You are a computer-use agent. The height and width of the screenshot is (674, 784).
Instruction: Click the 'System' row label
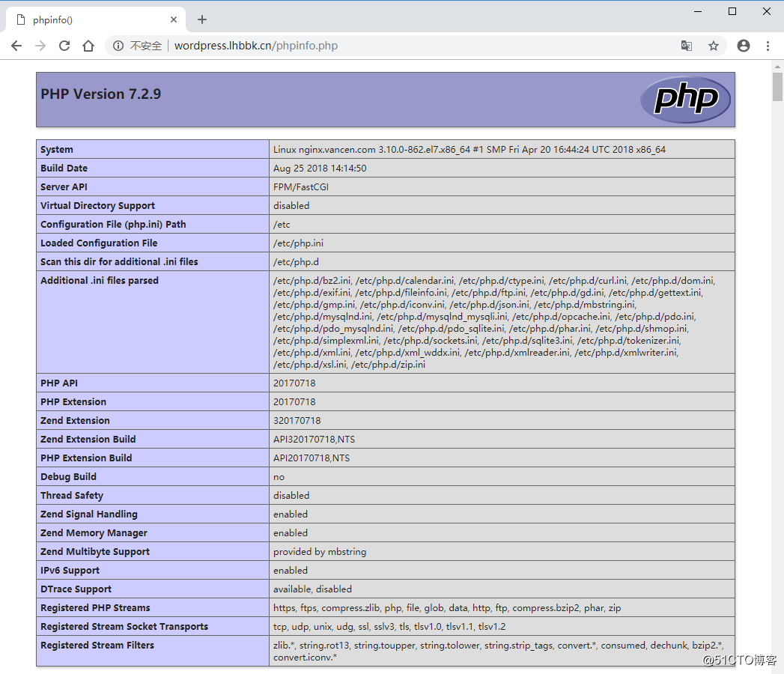pyautogui.click(x=56, y=150)
